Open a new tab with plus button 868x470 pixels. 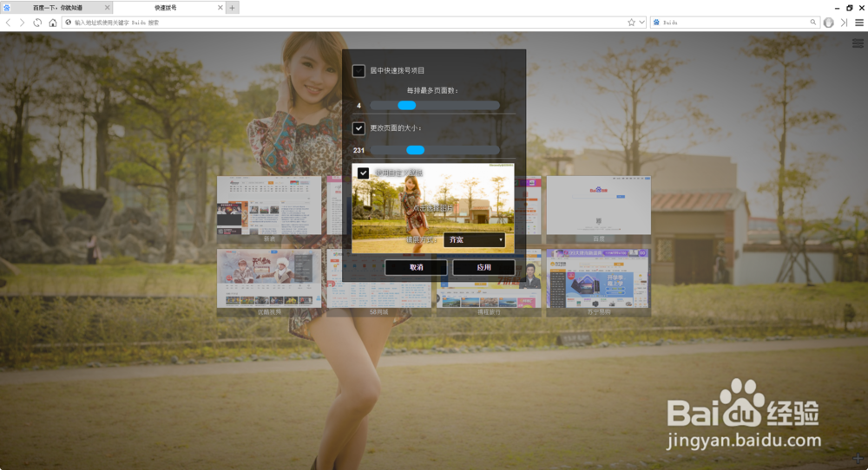[233, 8]
